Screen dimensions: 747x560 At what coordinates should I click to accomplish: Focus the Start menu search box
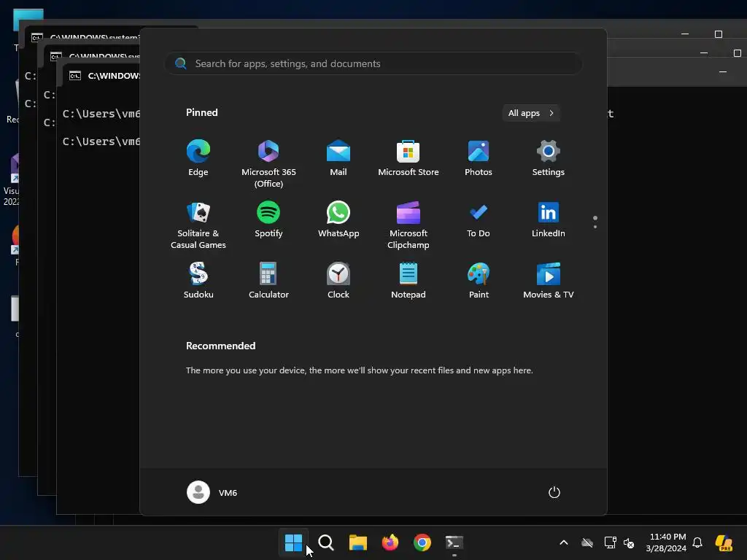(373, 63)
